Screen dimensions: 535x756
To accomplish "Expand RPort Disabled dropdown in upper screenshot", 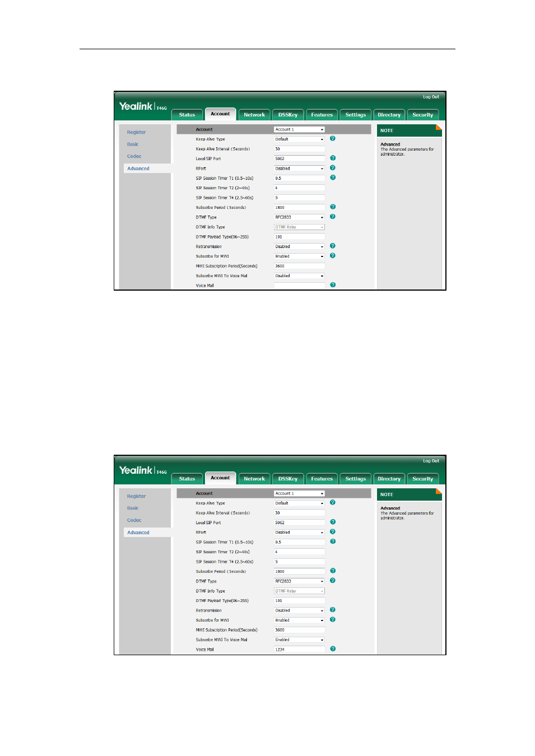I will [x=299, y=168].
